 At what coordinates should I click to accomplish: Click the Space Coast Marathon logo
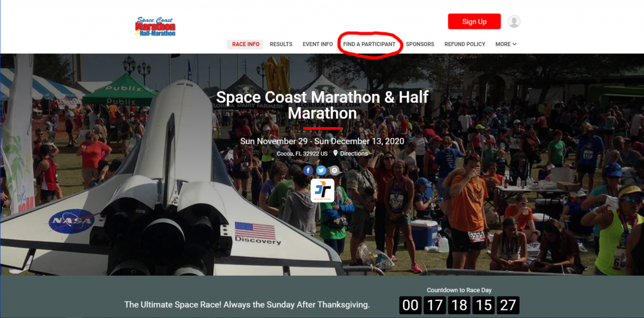coord(155,26)
